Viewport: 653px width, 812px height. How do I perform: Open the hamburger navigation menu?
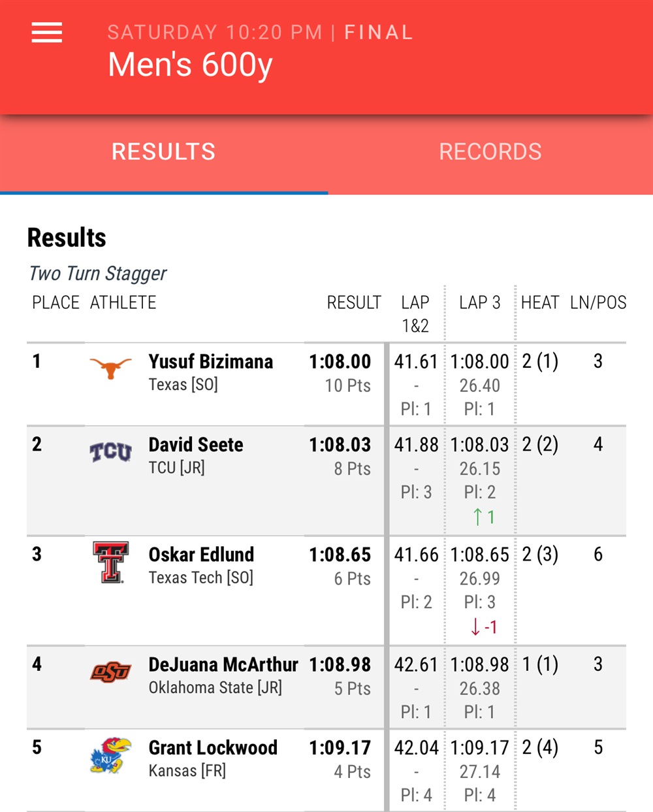click(47, 32)
